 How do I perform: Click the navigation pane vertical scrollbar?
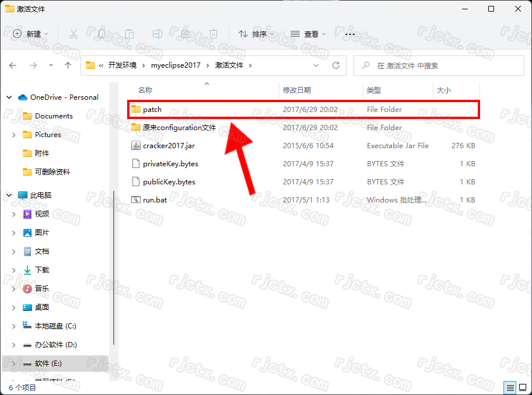114,268
